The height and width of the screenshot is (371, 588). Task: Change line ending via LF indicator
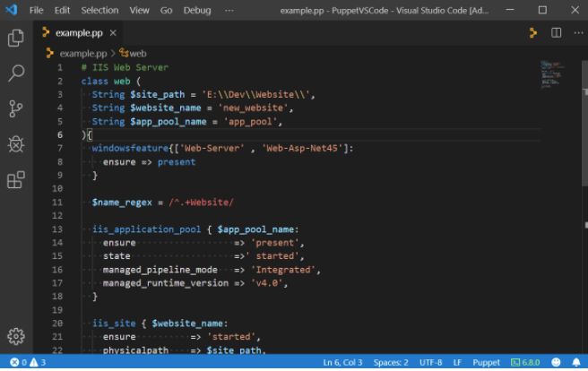pyautogui.click(x=457, y=362)
